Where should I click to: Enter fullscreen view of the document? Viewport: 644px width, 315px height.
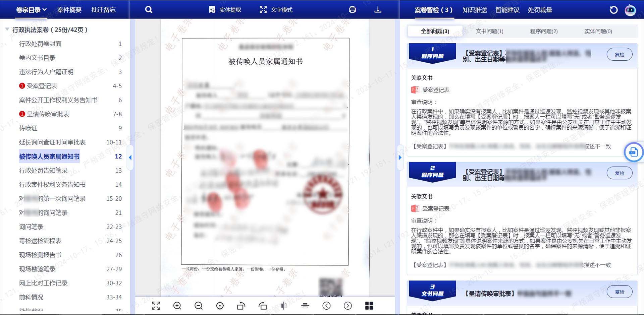tap(156, 306)
